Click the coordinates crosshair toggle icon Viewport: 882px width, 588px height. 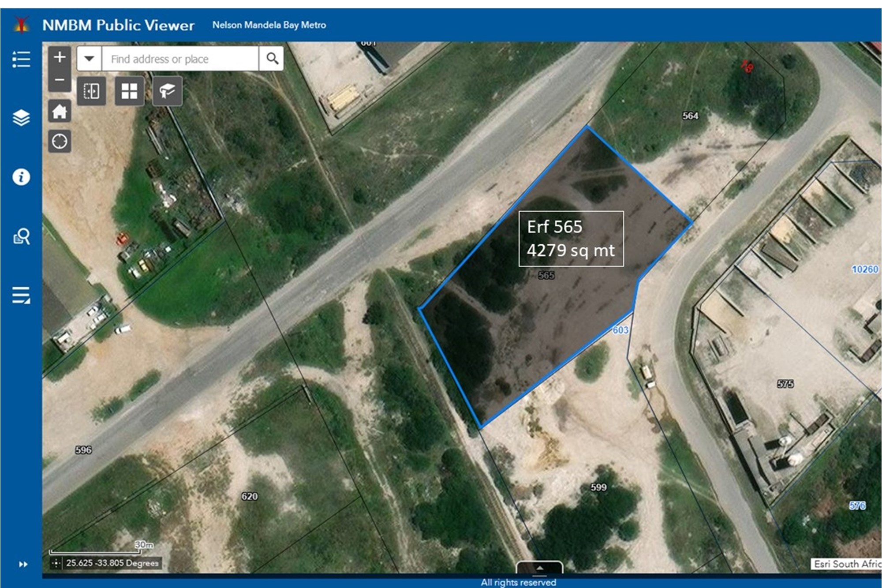[56, 563]
